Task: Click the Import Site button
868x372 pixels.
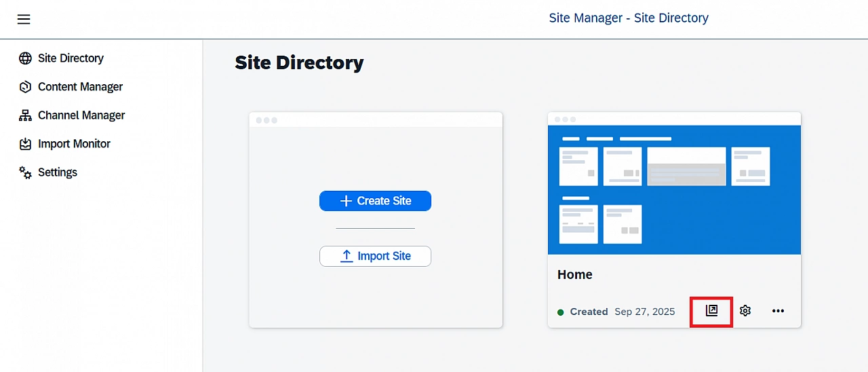Action: (x=375, y=256)
